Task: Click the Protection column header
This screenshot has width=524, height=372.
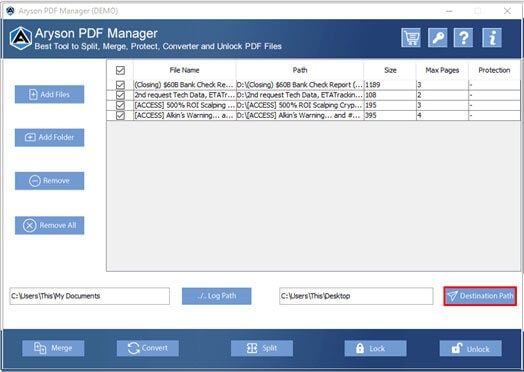Action: click(x=494, y=70)
